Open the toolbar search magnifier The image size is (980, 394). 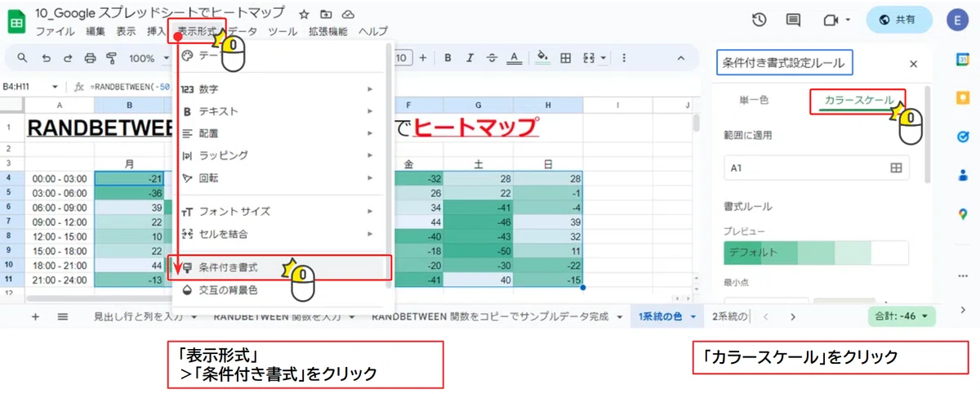pos(23,58)
